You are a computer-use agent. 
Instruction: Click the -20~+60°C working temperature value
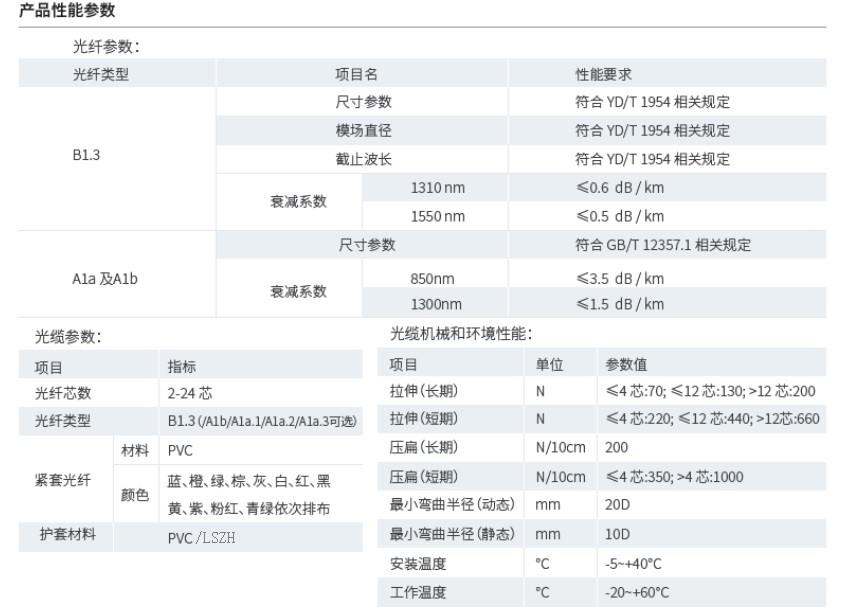(x=639, y=592)
